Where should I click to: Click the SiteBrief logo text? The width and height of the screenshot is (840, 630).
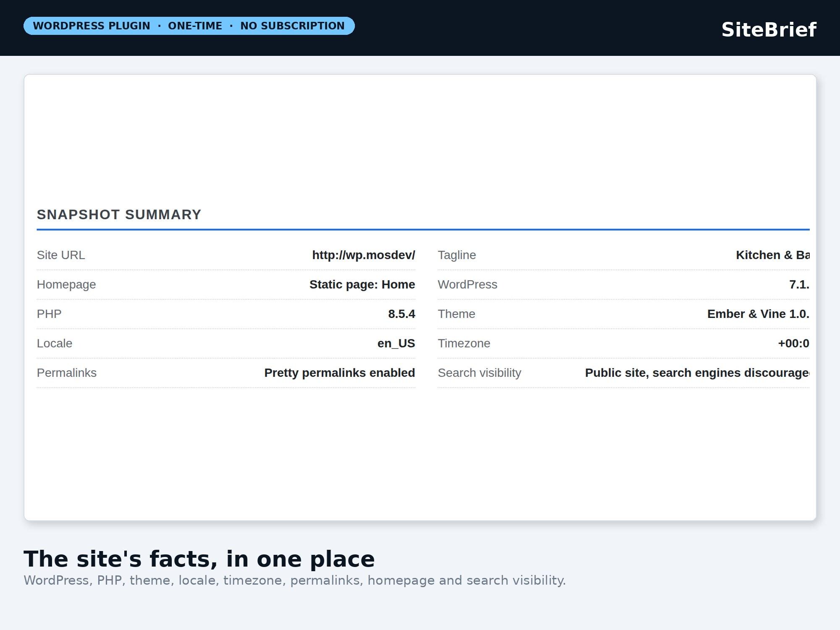pos(769,30)
